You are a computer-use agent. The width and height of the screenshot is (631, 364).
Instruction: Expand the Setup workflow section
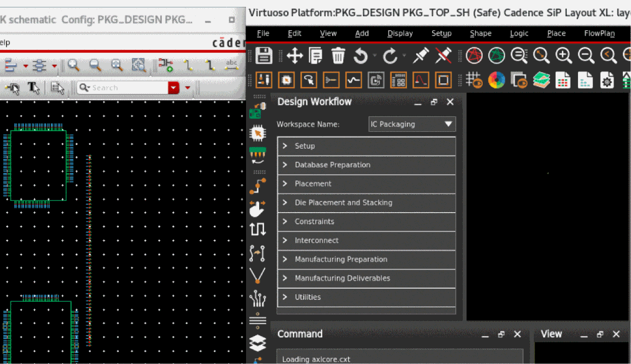click(366, 146)
